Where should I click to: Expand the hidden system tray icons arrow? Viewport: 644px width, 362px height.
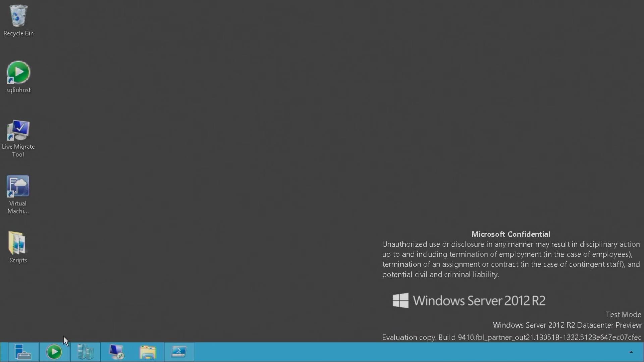click(631, 352)
